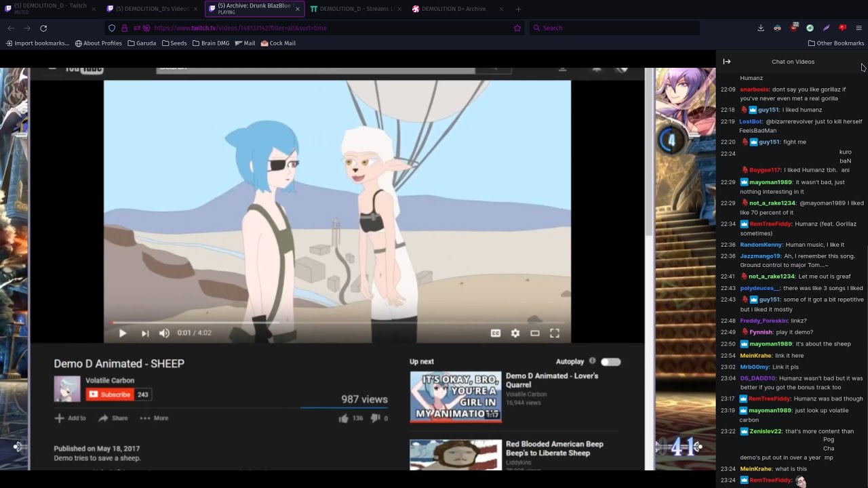The width and height of the screenshot is (868, 488).
Task: Open the More options menu
Action: tap(154, 418)
